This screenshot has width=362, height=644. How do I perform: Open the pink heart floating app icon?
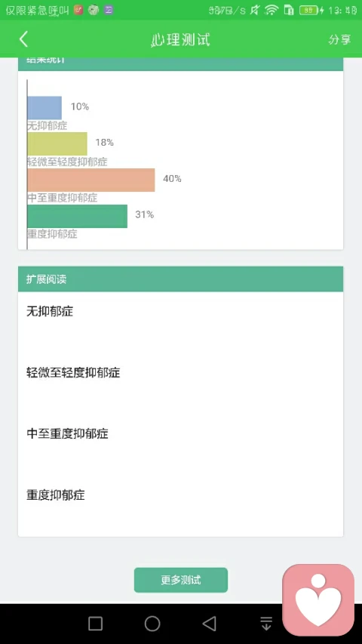pos(318,599)
